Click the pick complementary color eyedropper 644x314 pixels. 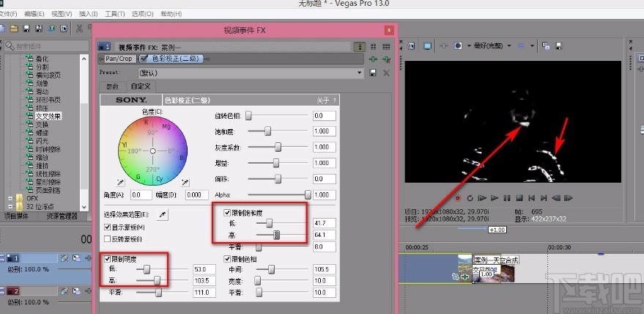[x=121, y=182]
